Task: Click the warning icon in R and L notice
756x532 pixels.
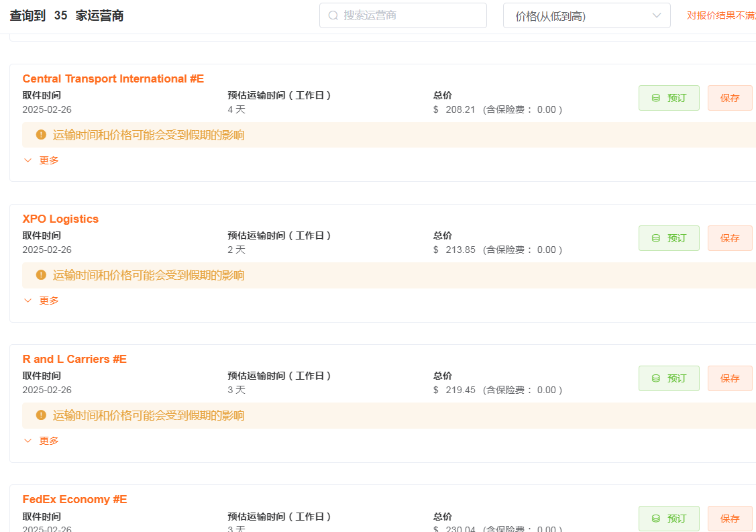Action: tap(41, 415)
